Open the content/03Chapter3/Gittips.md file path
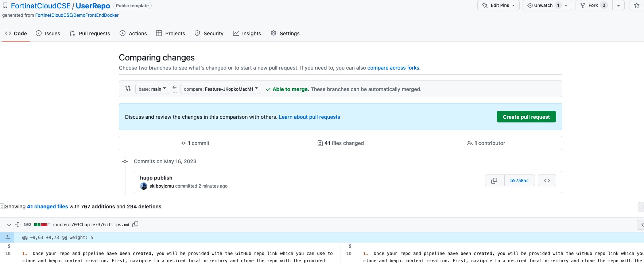Image resolution: width=644 pixels, height=263 pixels. click(x=91, y=225)
